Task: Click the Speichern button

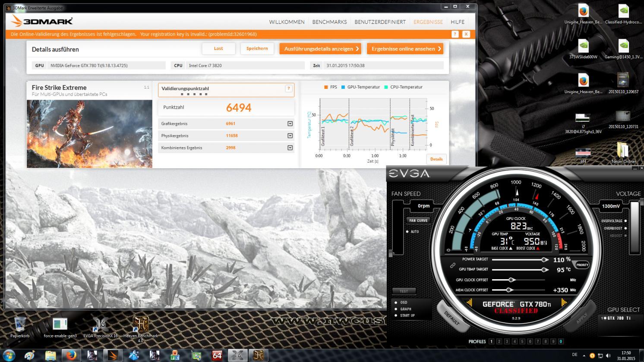Action: [x=257, y=49]
